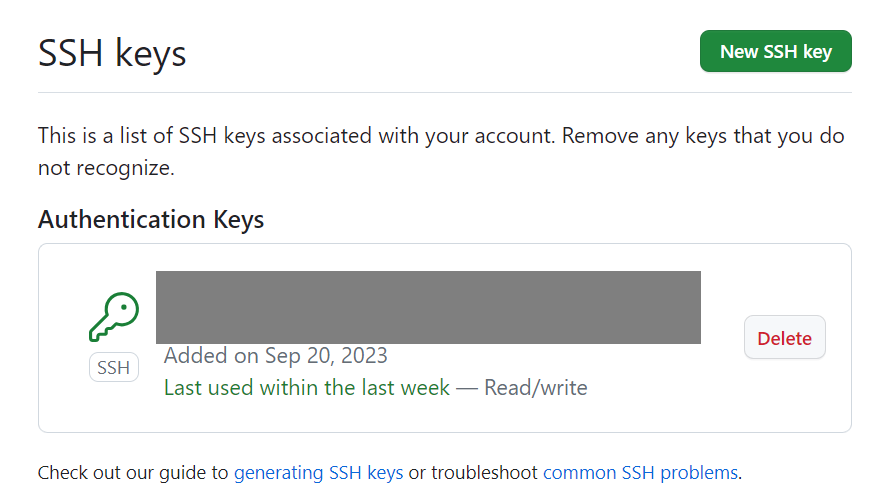Image resolution: width=894 pixels, height=498 pixels.
Task: Click the Authentication Keys section heading
Action: 151,219
